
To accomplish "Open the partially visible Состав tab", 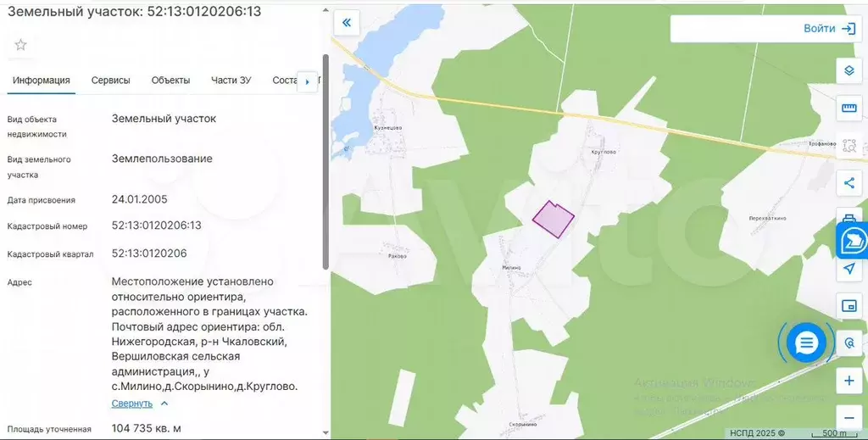I will (284, 81).
